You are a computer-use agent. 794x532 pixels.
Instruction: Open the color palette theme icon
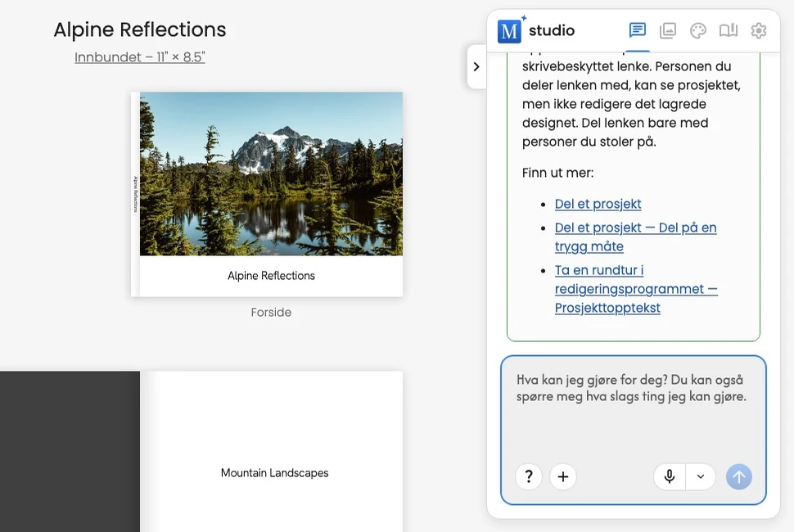(697, 31)
